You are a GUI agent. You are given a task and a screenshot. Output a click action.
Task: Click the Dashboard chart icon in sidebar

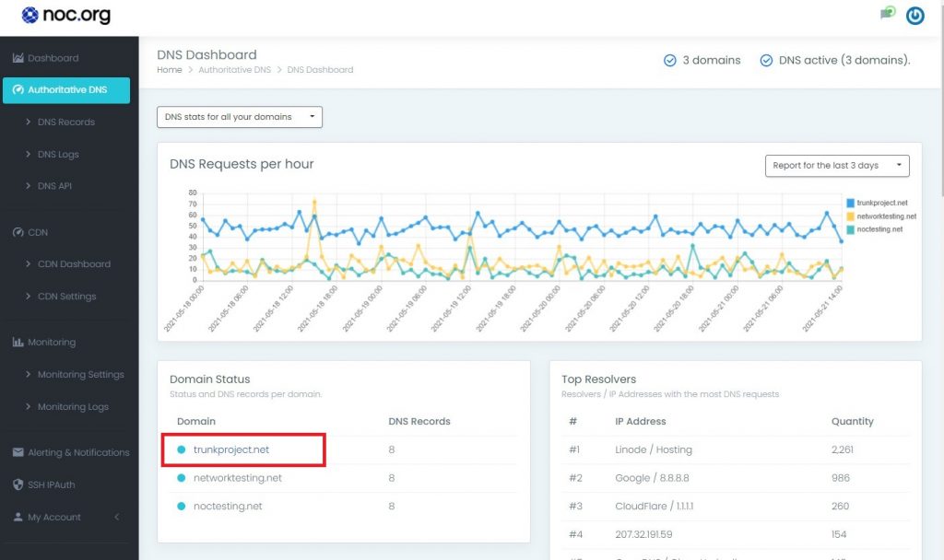tap(18, 58)
